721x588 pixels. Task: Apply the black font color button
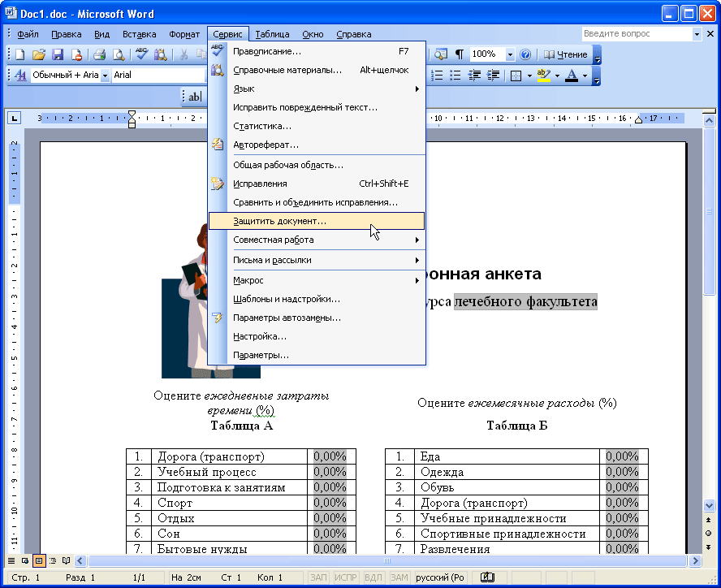point(572,76)
